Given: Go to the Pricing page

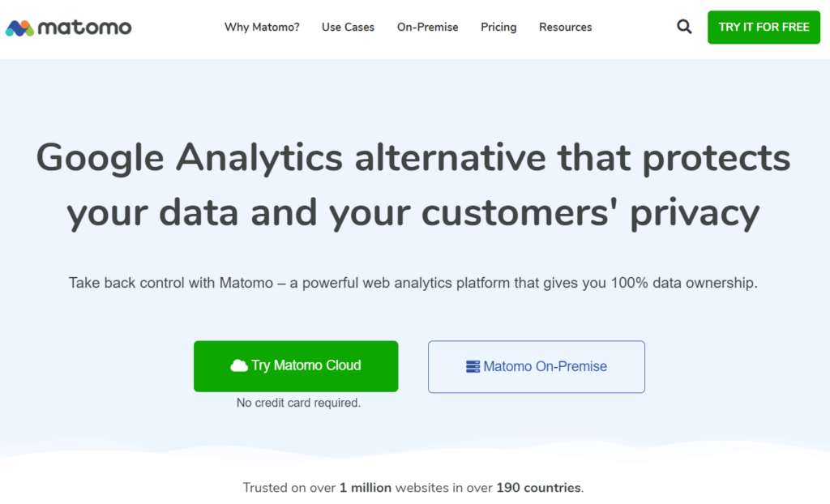Looking at the screenshot, I should [x=498, y=27].
